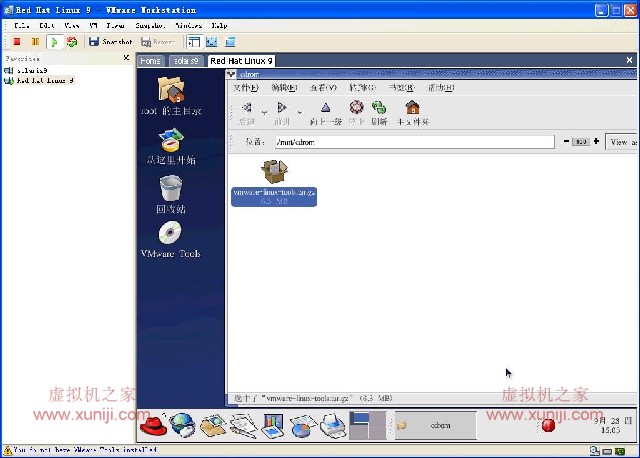Click the workspace switcher in panel
640x458 pixels.
[x=367, y=425]
